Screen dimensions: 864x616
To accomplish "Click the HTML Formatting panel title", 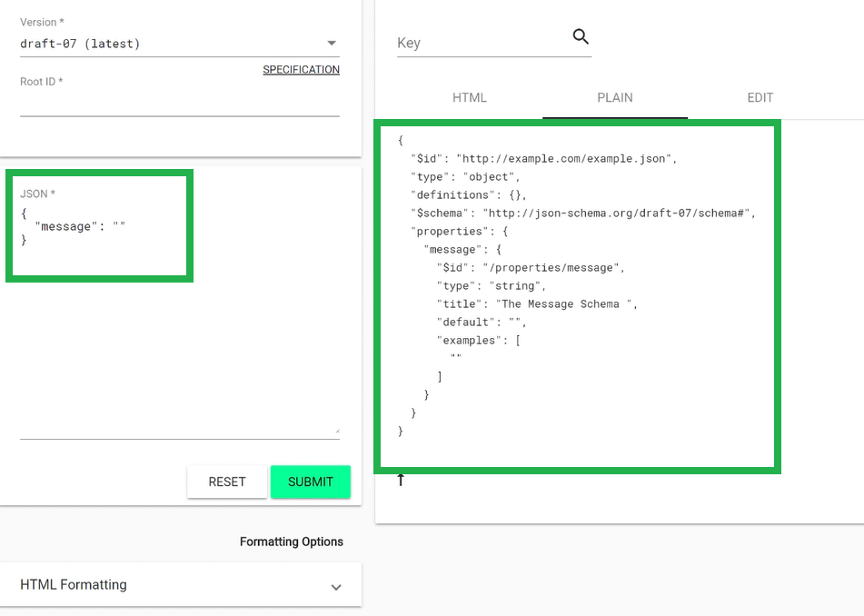I will (x=74, y=585).
